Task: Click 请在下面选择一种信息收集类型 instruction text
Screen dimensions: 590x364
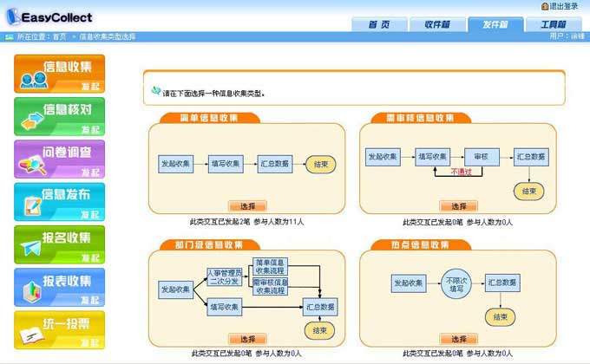Action: 213,94
